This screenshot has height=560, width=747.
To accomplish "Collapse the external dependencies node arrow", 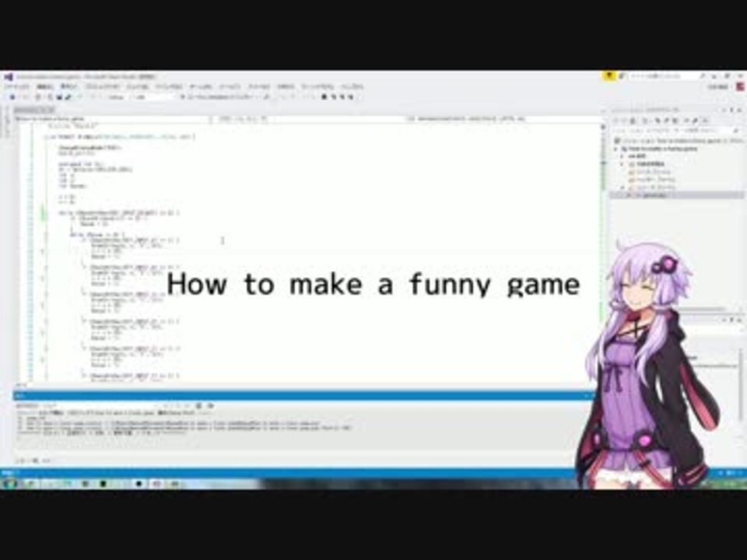I will 622,164.
